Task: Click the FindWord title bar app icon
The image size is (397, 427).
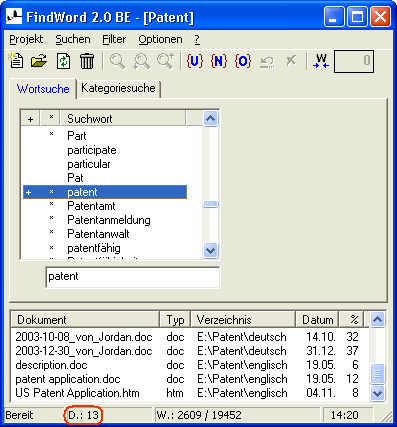Action: pos(14,16)
